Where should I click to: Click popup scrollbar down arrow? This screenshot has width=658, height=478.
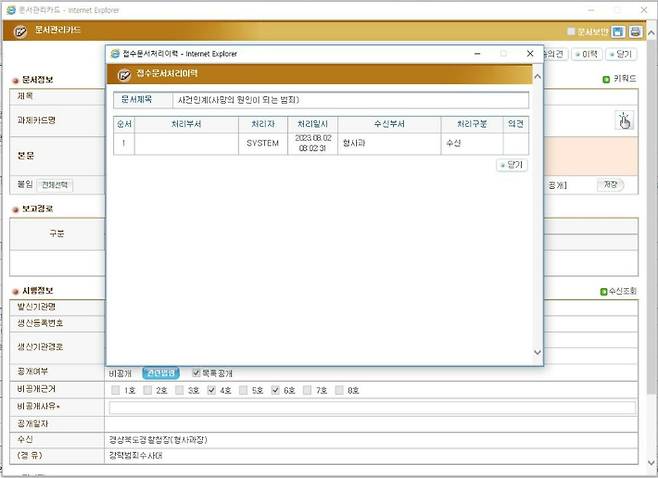pyautogui.click(x=538, y=352)
